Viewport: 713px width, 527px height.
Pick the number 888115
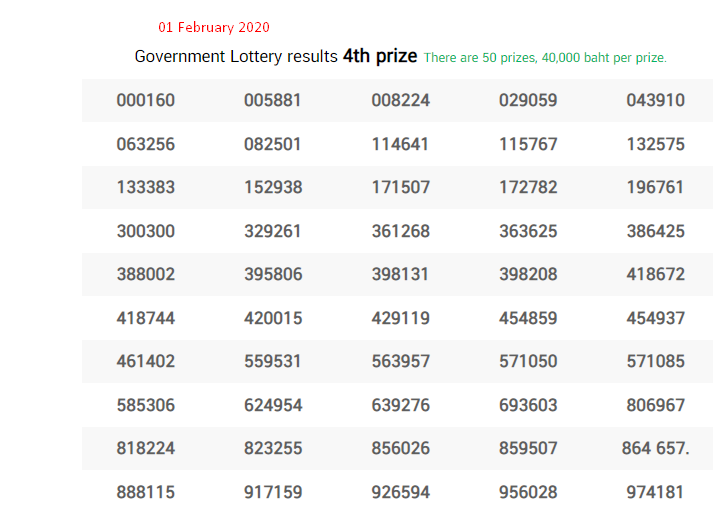click(145, 492)
